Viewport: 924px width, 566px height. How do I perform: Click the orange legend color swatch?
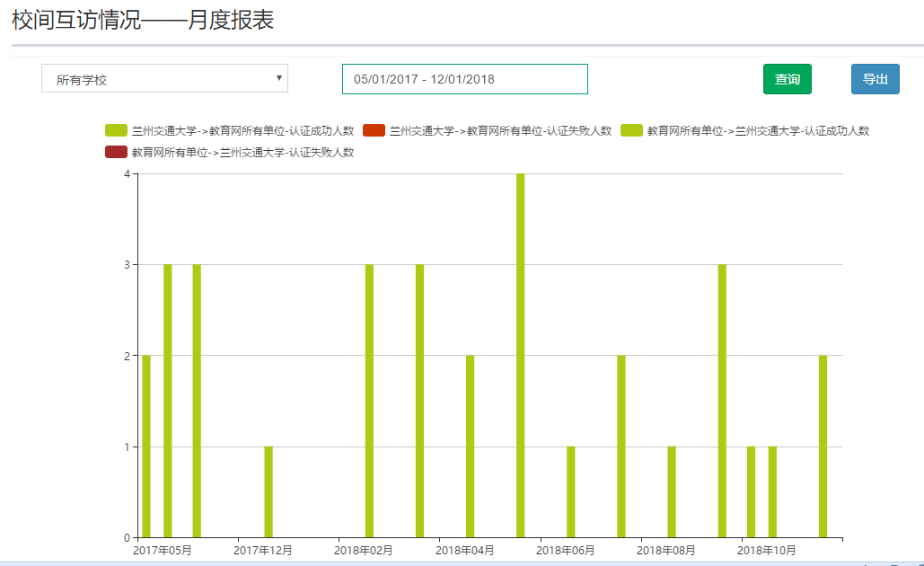click(x=374, y=131)
